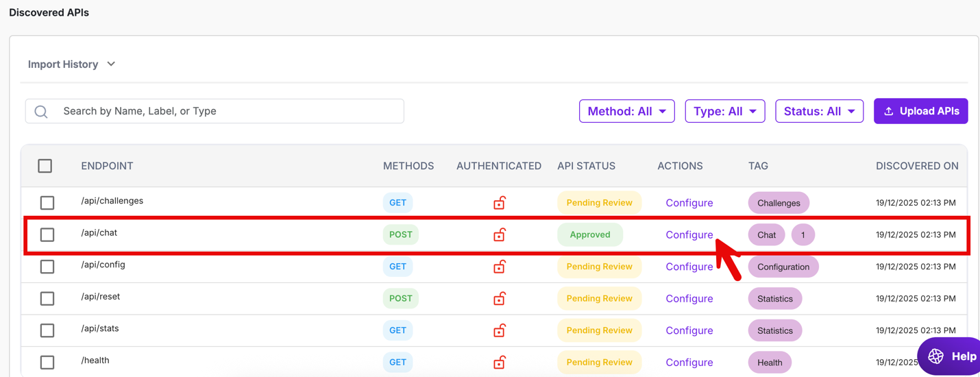Check the box for /api/challenges row
Screen dimensions: 980x377
click(x=47, y=203)
